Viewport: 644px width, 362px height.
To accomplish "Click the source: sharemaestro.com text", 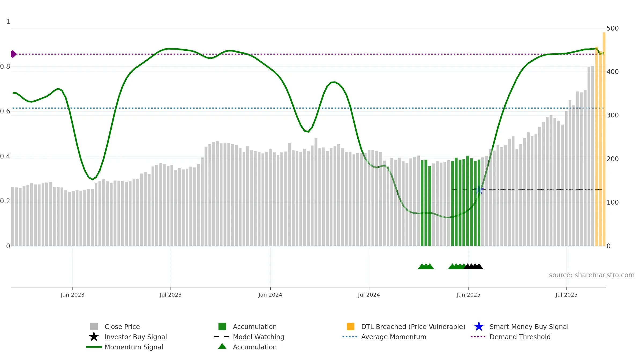I will pos(592,275).
